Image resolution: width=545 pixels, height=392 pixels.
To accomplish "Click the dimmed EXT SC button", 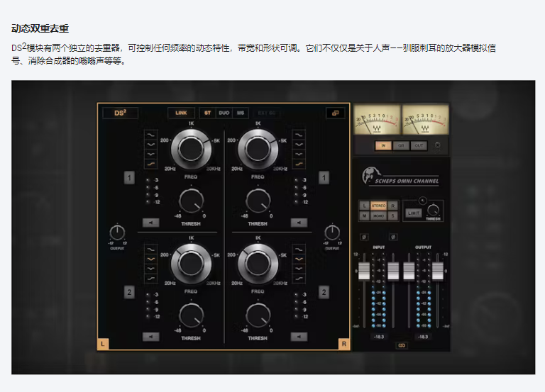I will [267, 113].
